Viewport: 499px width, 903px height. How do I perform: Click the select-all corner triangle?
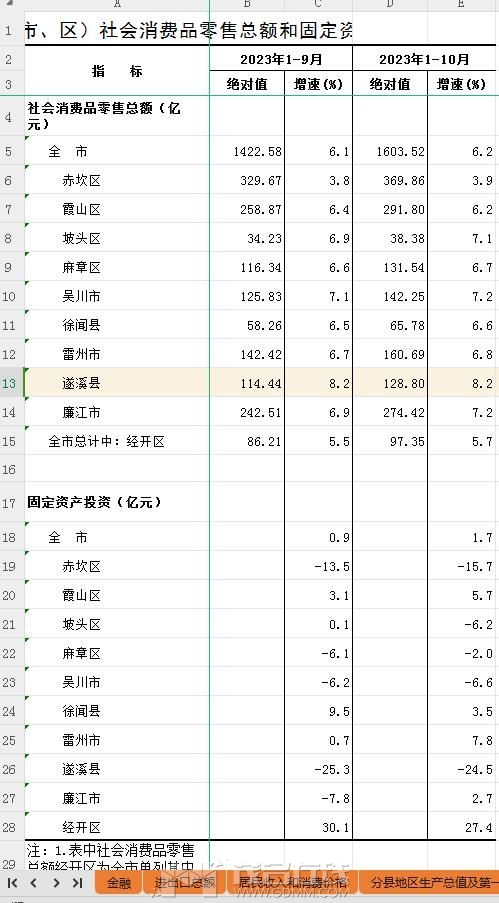(x=10, y=3)
